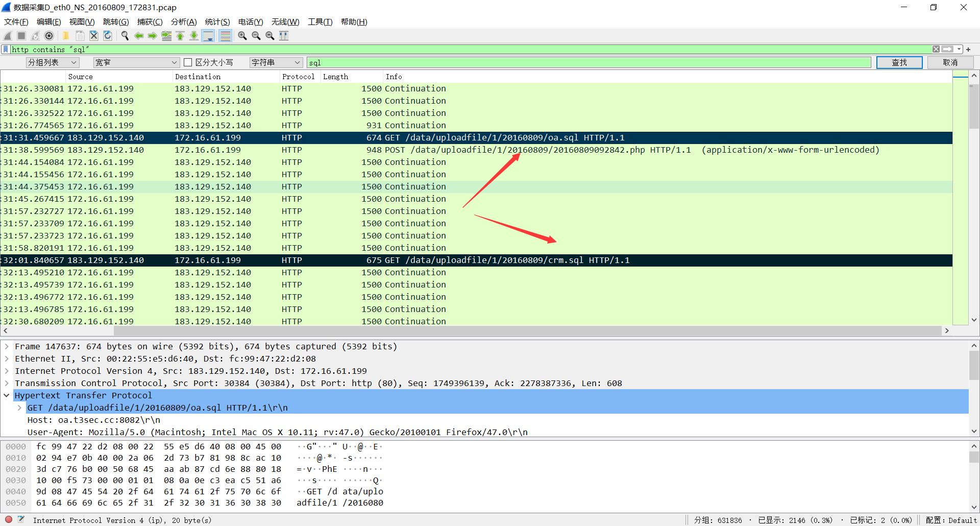Screen dimensions: 980x526
Task: Click the search text field containing sql
Action: (x=589, y=62)
